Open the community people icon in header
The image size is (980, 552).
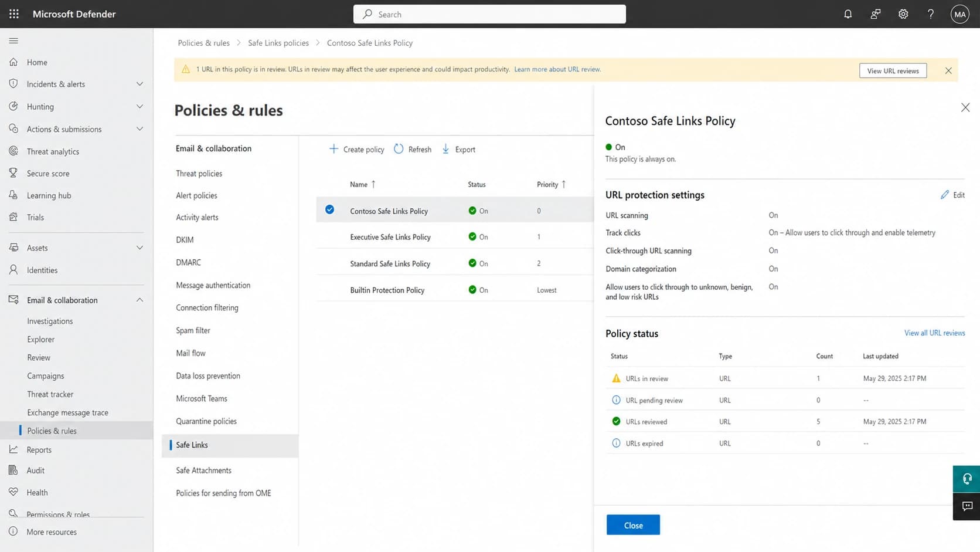tap(875, 14)
